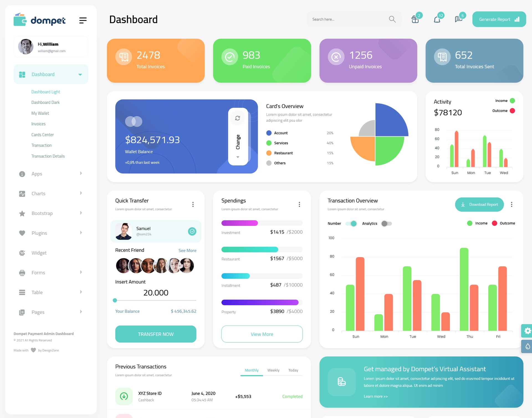Click the View More button in Spendings
This screenshot has width=532, height=418.
click(x=262, y=334)
